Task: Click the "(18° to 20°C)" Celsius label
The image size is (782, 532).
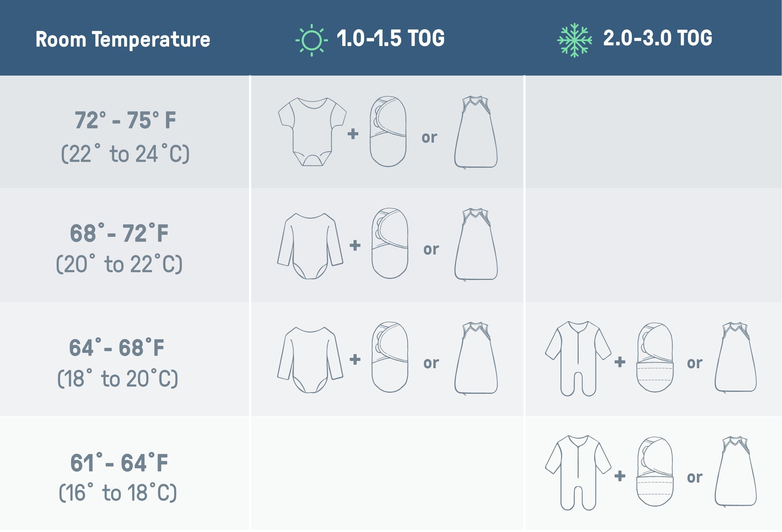Action: click(118, 379)
